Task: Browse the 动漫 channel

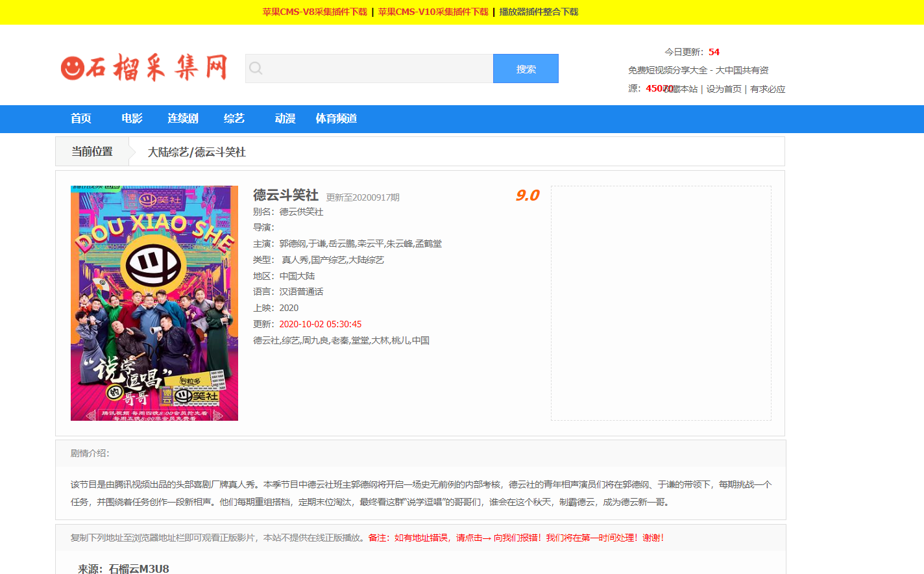Action: (x=284, y=119)
